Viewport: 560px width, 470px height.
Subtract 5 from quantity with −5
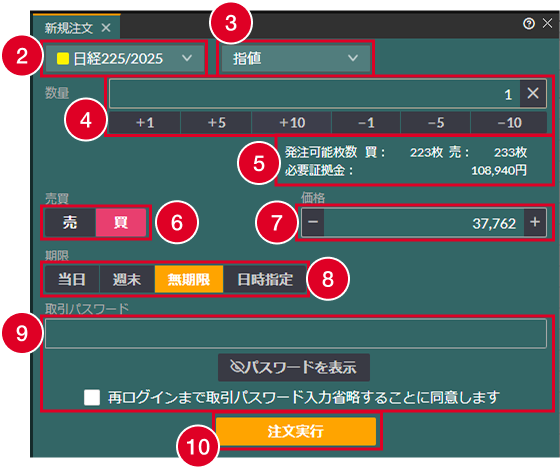tap(436, 123)
